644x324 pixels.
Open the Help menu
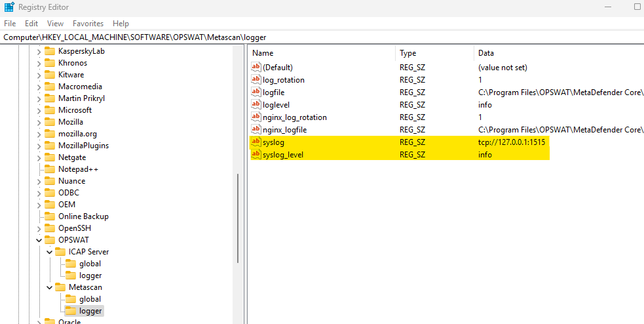(x=121, y=24)
